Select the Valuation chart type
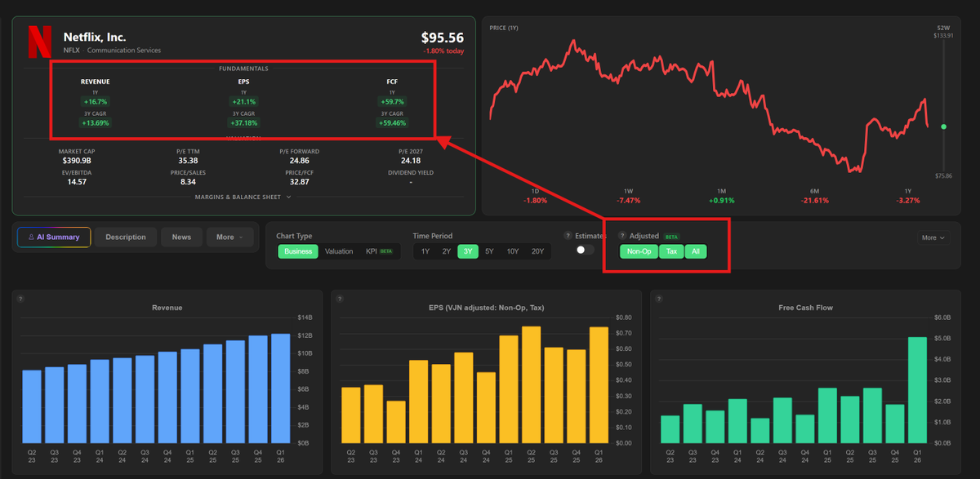The image size is (980, 479). (x=339, y=251)
